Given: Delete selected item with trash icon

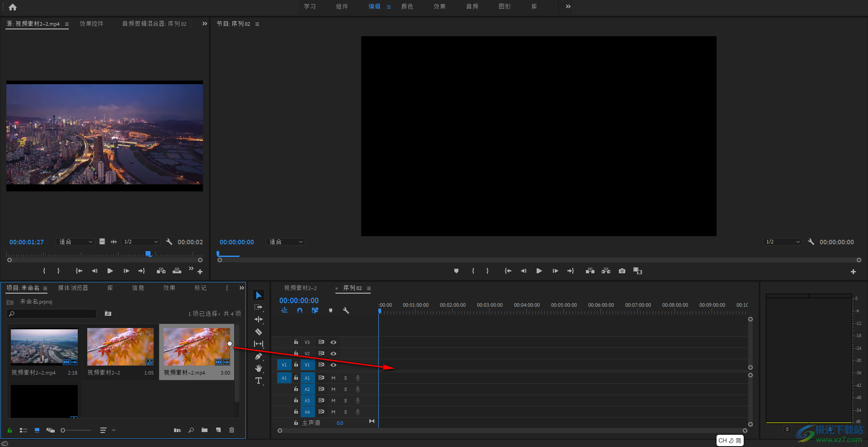Looking at the screenshot, I should click(x=232, y=430).
